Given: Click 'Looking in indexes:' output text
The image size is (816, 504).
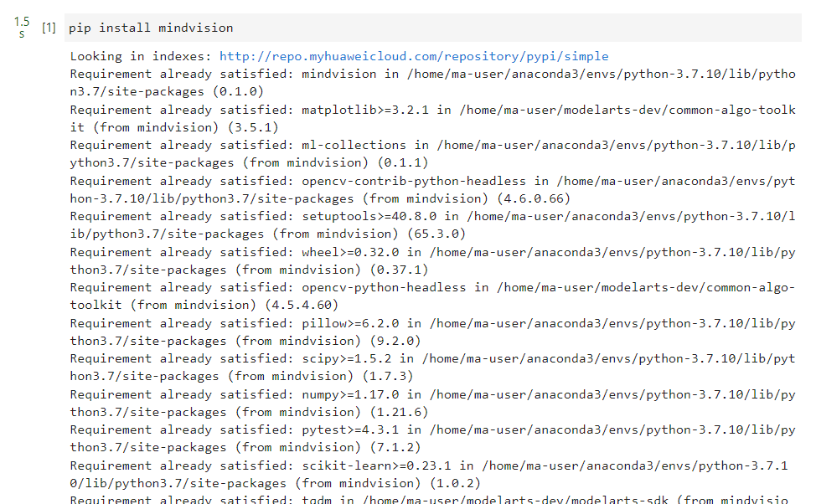Looking at the screenshot, I should (x=141, y=56).
